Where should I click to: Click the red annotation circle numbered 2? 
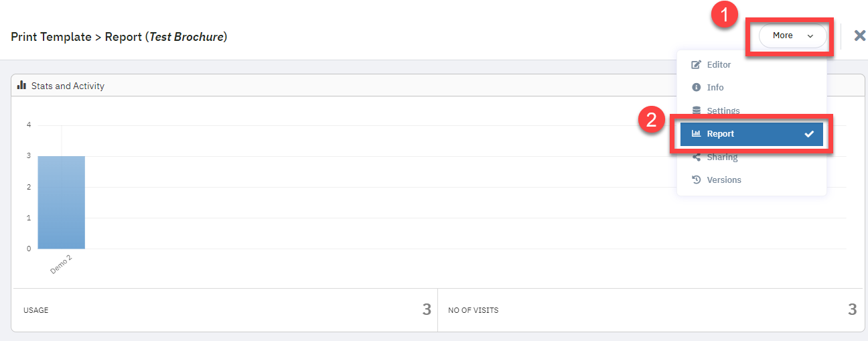point(652,121)
